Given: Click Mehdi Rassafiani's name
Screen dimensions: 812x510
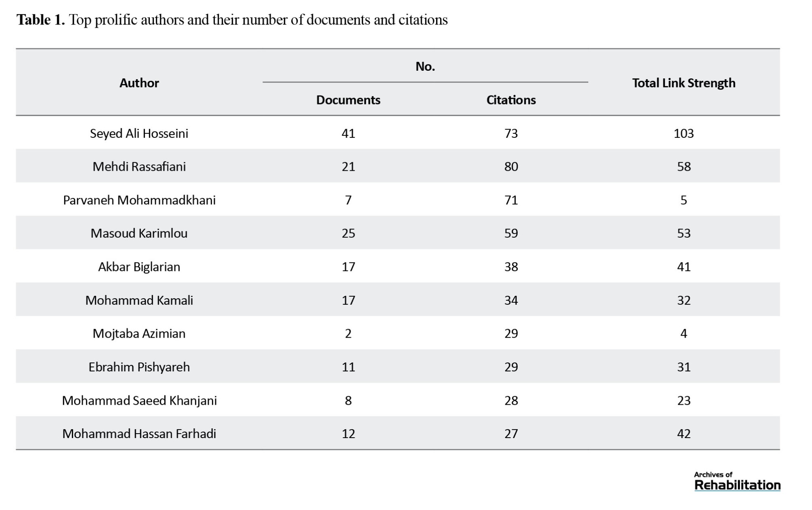Looking at the screenshot, I should (x=139, y=167).
